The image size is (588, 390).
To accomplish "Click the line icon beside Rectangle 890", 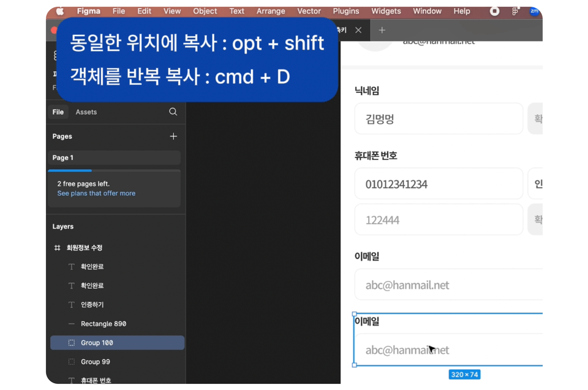I will pyautogui.click(x=71, y=324).
